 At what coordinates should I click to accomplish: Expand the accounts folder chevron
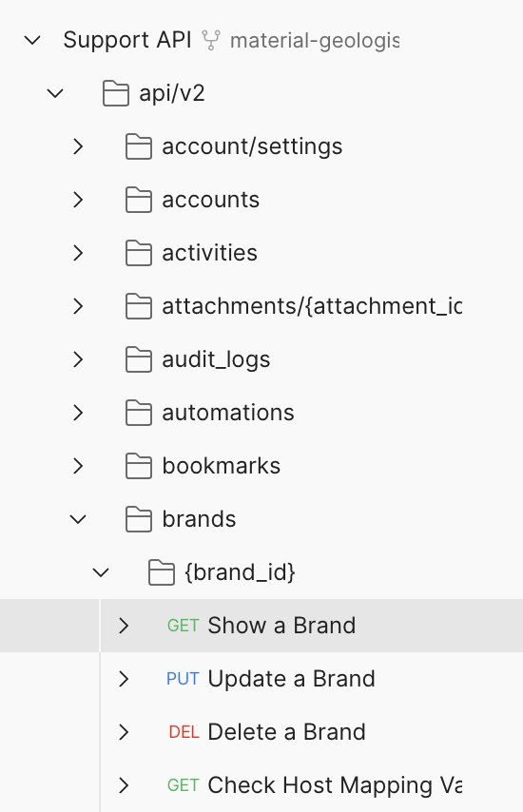78,200
